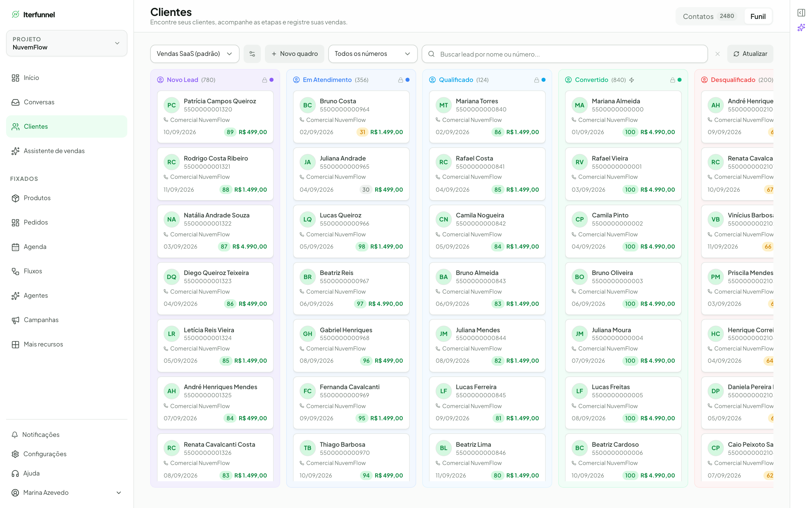Click the PC avatar of Patrícia Campos
The width and height of the screenshot is (812, 508).
(172, 105)
